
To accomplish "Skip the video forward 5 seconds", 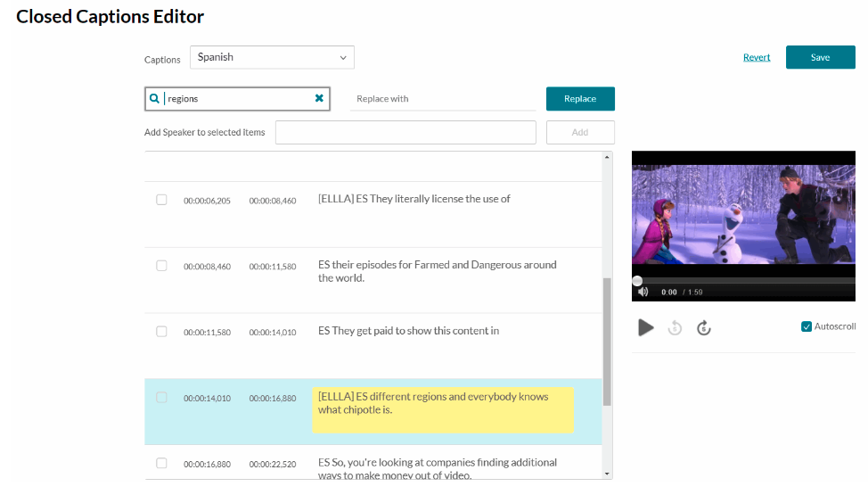I will tap(704, 327).
